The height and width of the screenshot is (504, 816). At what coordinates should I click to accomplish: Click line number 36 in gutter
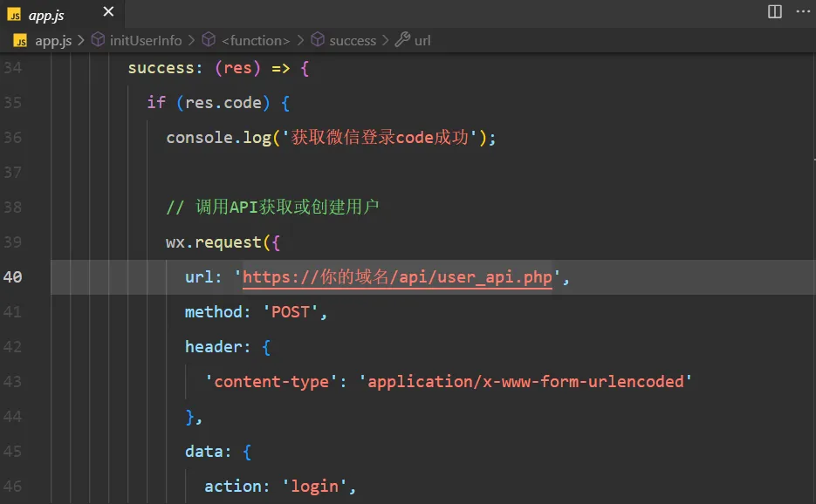[13, 138]
